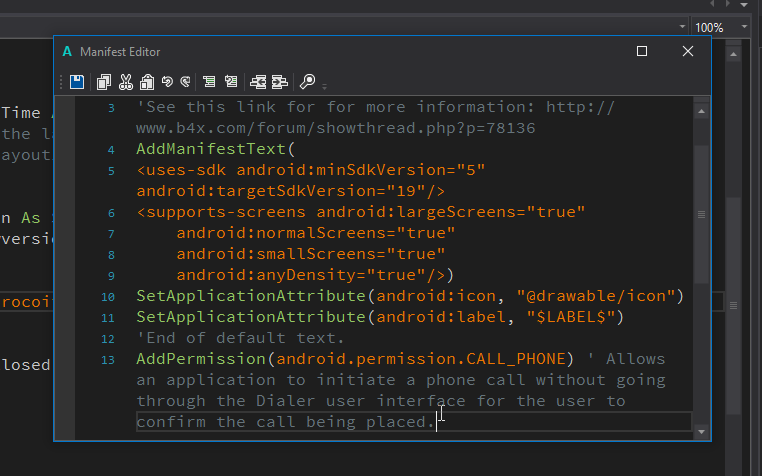The image size is (762, 476).
Task: Click the Save icon in Manifest Editor
Action: click(77, 82)
